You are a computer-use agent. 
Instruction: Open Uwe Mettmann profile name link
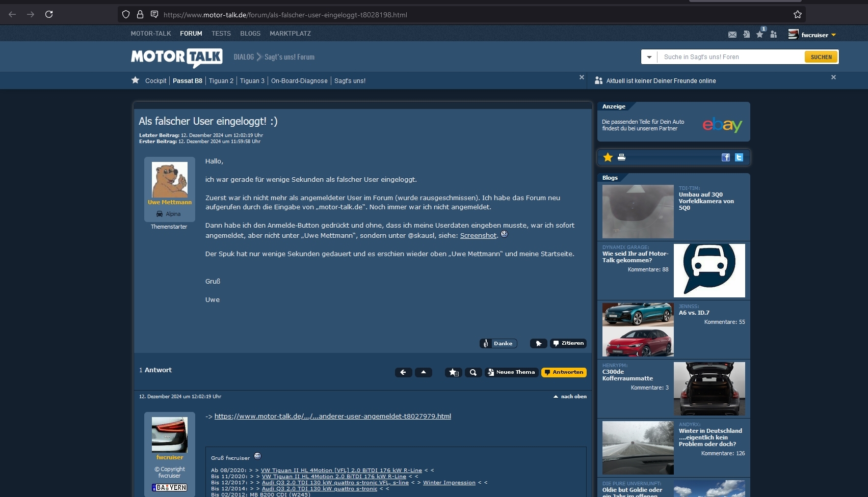(x=170, y=202)
